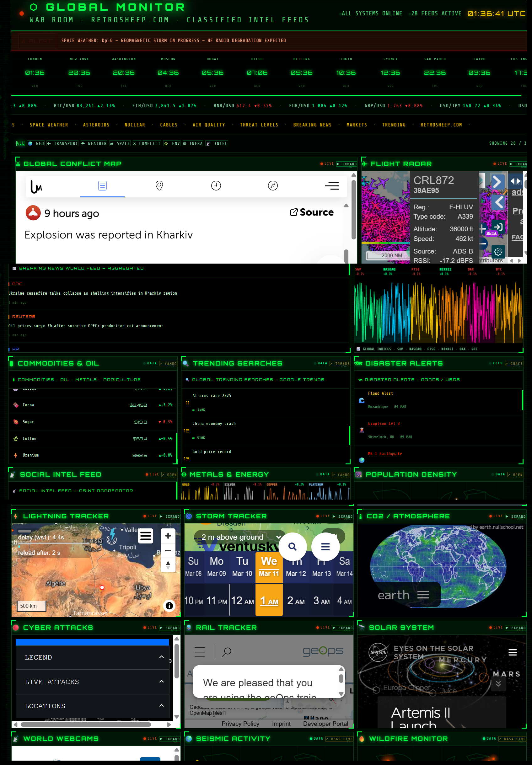Open the Ventusky round menu button
532x765 pixels.
[x=325, y=546]
